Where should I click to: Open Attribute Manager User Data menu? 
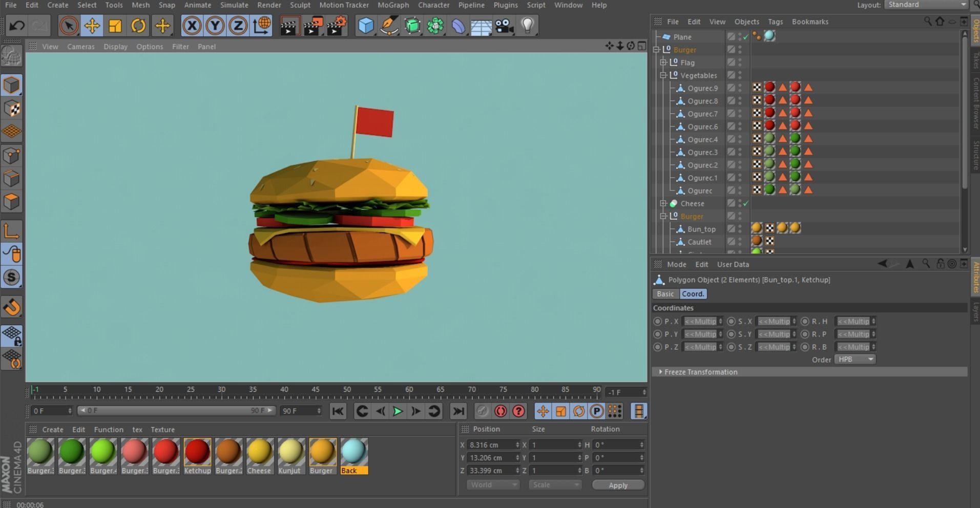click(x=733, y=265)
